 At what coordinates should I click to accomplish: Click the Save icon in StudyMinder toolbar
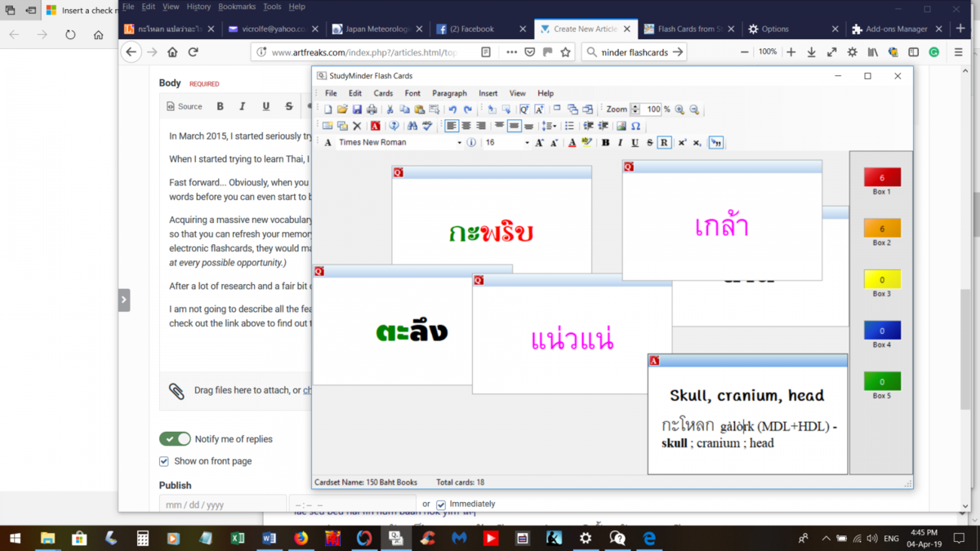pos(357,109)
